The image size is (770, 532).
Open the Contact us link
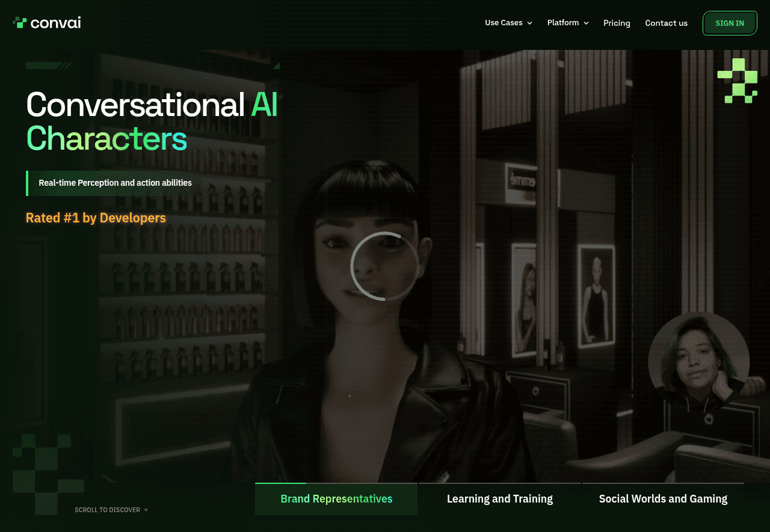pyautogui.click(x=666, y=23)
